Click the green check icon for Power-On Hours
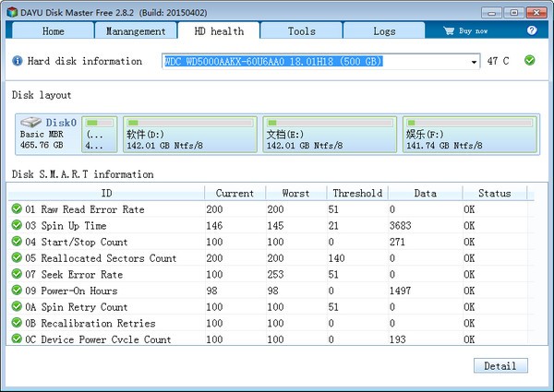 click(17, 291)
